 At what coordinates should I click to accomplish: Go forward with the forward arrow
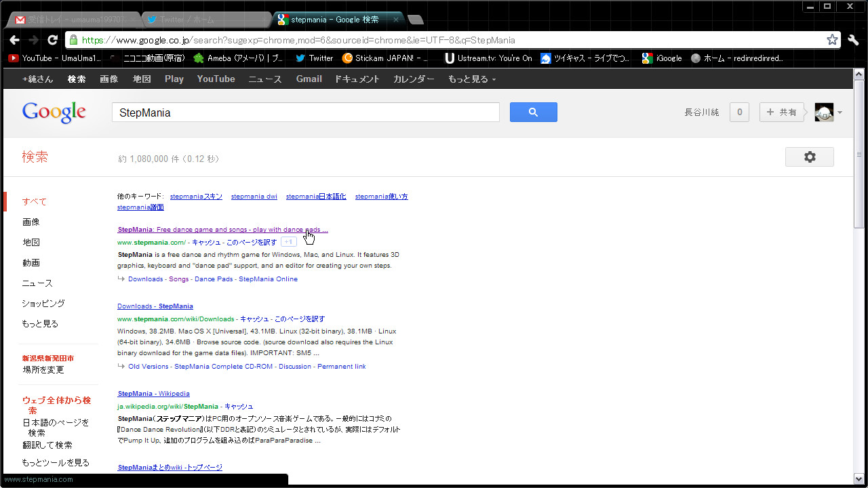(x=34, y=40)
